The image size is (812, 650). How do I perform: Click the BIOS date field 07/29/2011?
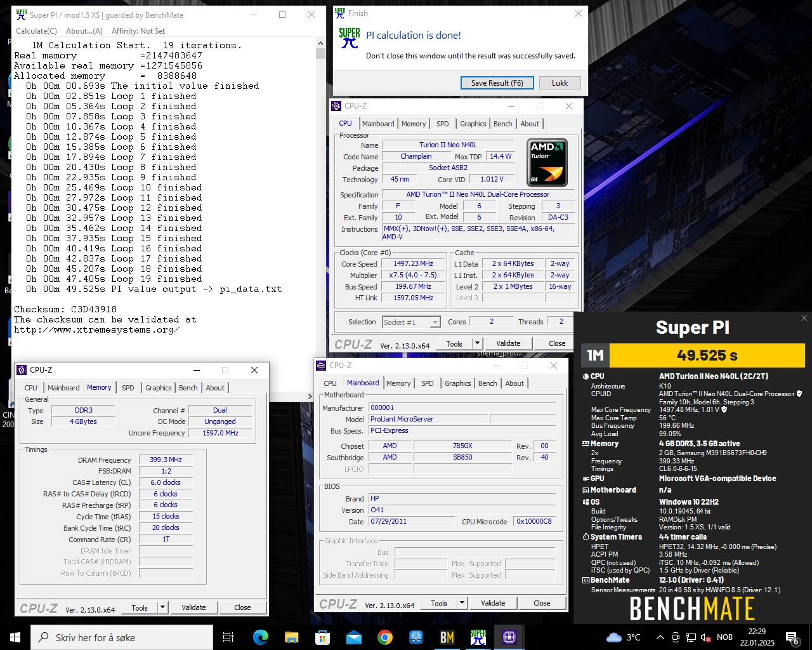click(x=412, y=521)
